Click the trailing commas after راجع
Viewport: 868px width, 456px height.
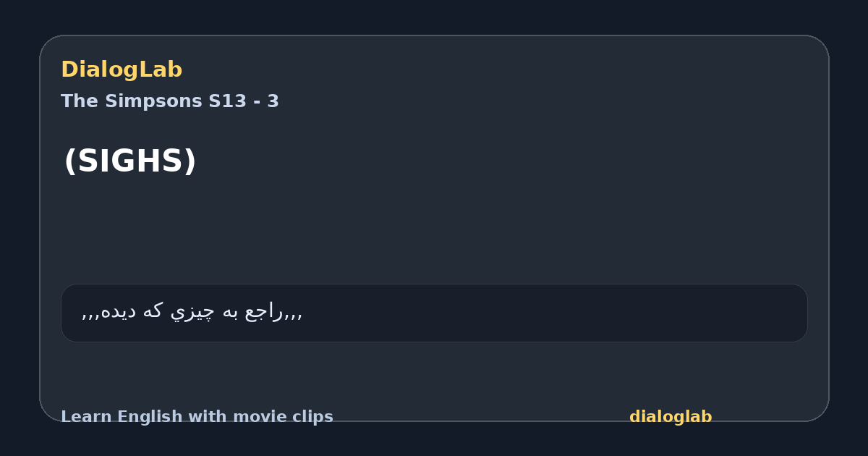coord(294,316)
